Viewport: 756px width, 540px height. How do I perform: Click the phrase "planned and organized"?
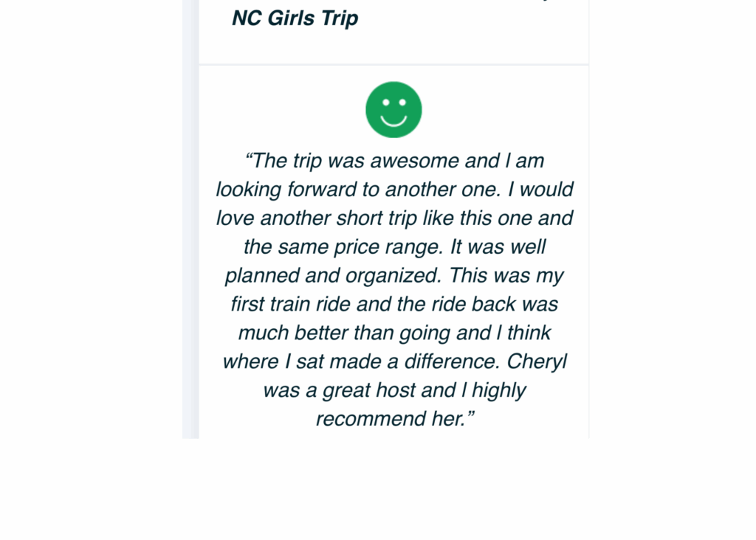pyautogui.click(x=331, y=275)
